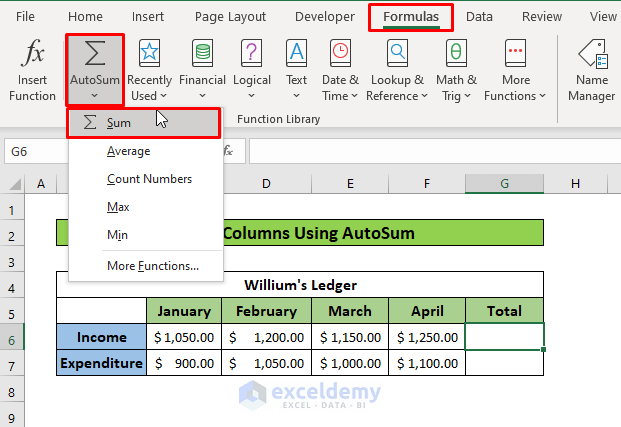Image resolution: width=621 pixels, height=427 pixels.
Task: Open the Text functions book icon
Action: tap(296, 53)
